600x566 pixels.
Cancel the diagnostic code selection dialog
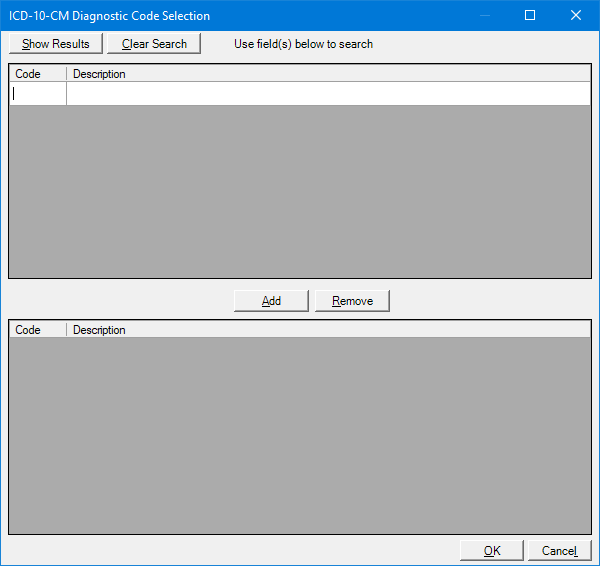[x=559, y=551]
